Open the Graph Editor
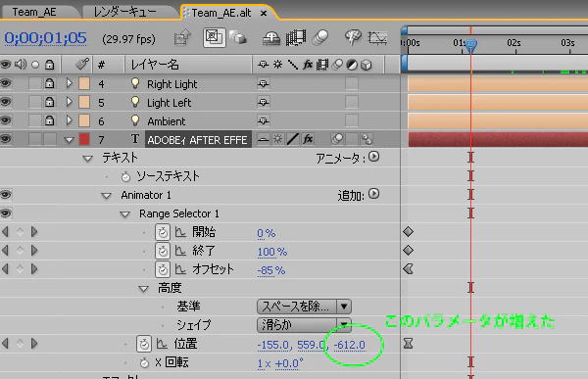 (377, 38)
